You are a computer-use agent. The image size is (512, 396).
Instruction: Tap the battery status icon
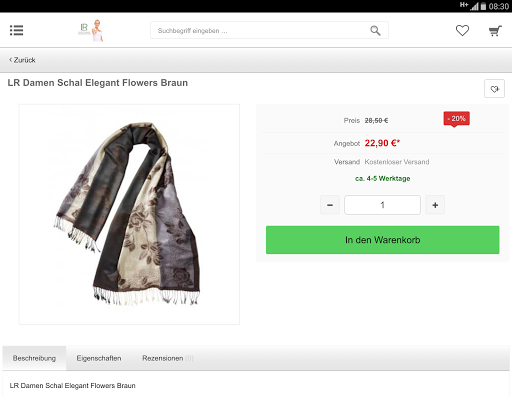pos(483,6)
